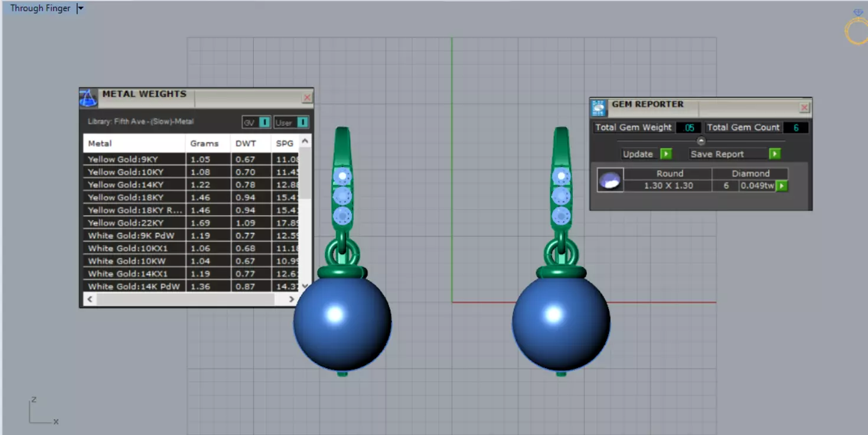868x435 pixels.
Task: Select the White Gold:10KX1 row
Action: tap(191, 248)
